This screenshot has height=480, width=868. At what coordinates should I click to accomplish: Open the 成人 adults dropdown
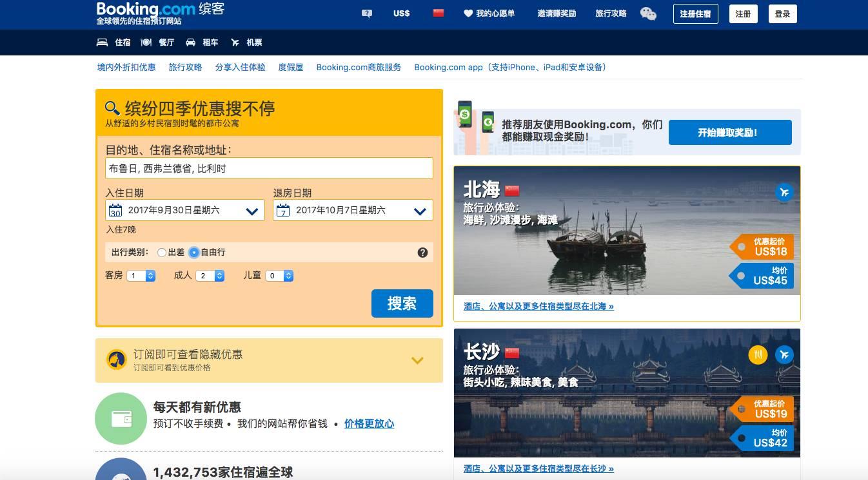[210, 276]
